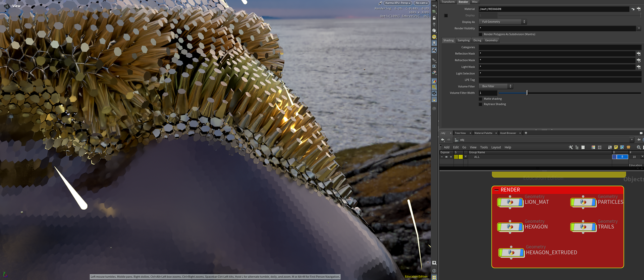Collapse the RENDER network box
Screen dimensions: 644x280
pyautogui.click(x=496, y=190)
